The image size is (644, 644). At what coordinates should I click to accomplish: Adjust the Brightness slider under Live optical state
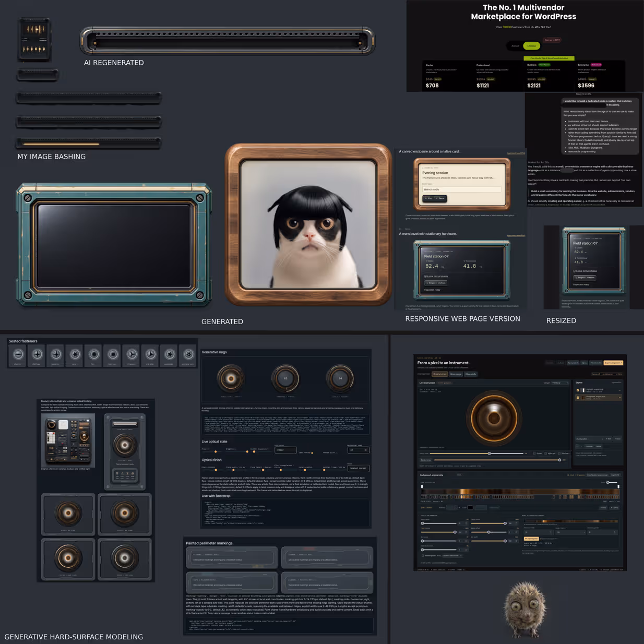click(x=237, y=451)
